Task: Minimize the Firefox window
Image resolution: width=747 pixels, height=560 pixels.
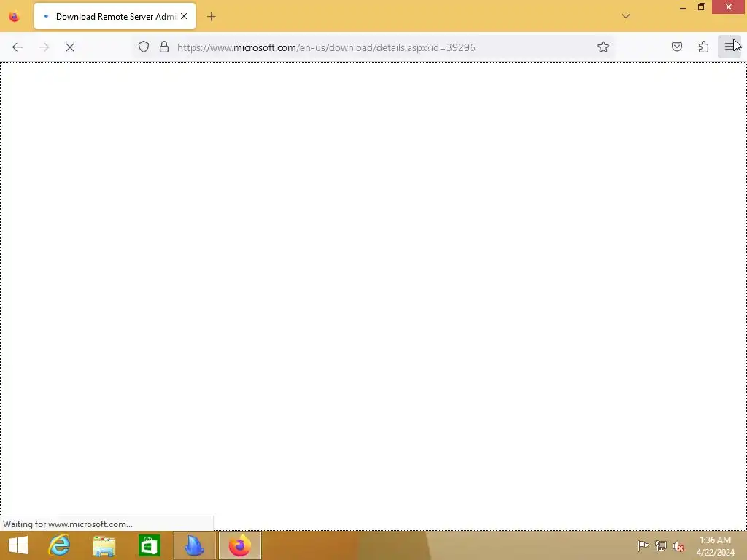Action: point(682,7)
